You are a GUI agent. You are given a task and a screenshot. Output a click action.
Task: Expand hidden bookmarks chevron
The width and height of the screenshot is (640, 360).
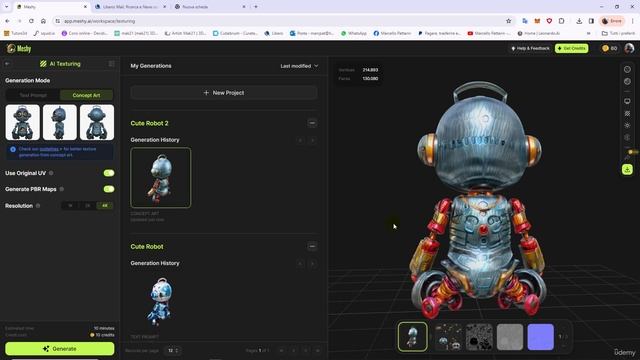589,33
